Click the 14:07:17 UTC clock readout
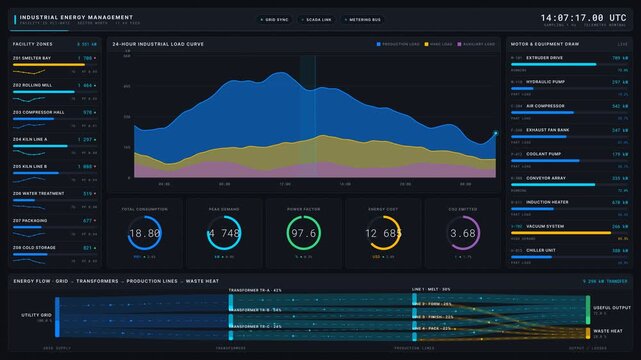 coord(583,18)
